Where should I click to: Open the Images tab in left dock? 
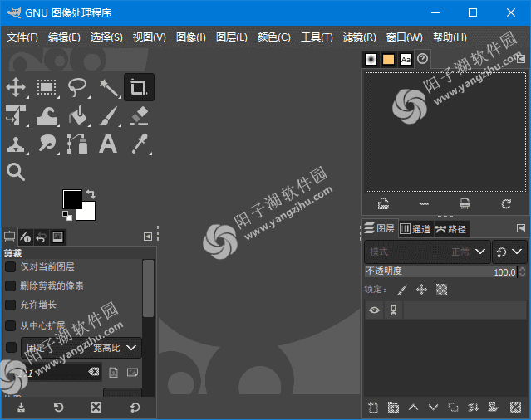coord(58,237)
